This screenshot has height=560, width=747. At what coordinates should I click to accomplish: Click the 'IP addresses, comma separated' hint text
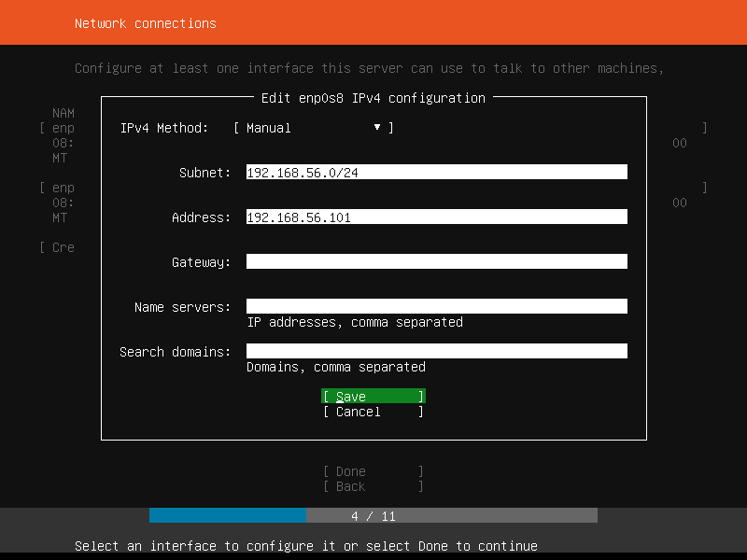coord(354,322)
